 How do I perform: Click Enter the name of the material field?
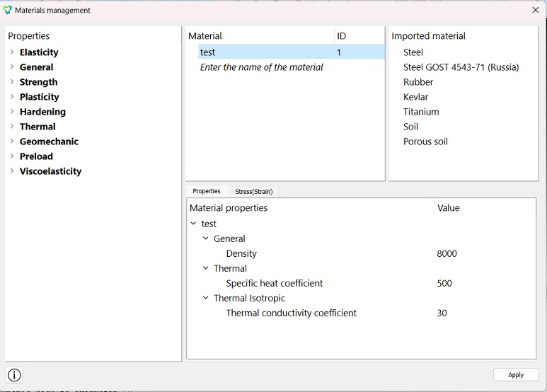pyautogui.click(x=261, y=67)
